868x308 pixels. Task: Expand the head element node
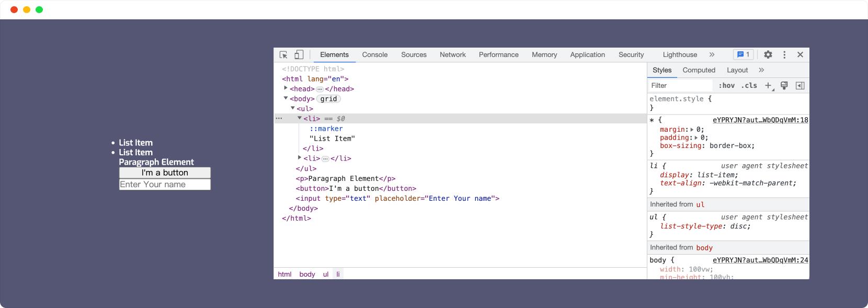[x=285, y=88]
